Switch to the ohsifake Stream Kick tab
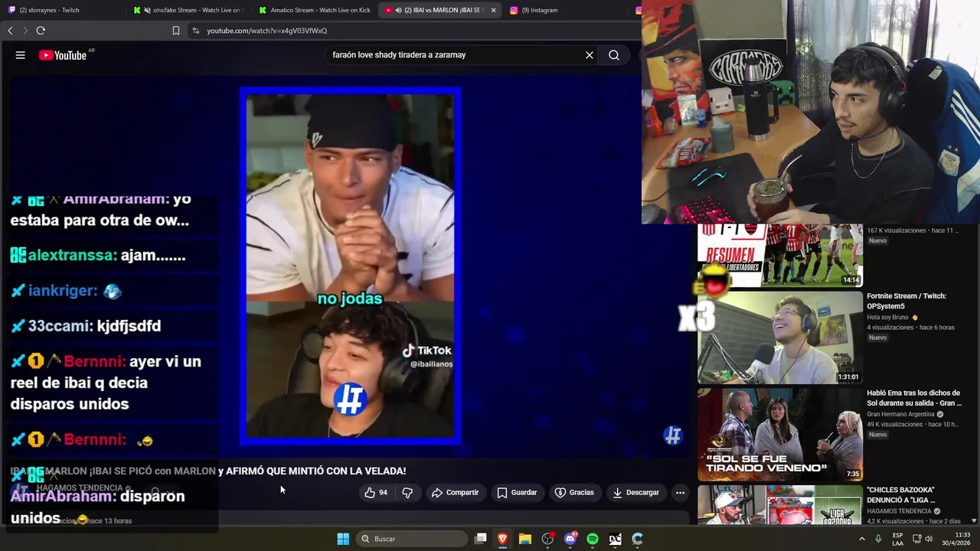 pos(188,10)
